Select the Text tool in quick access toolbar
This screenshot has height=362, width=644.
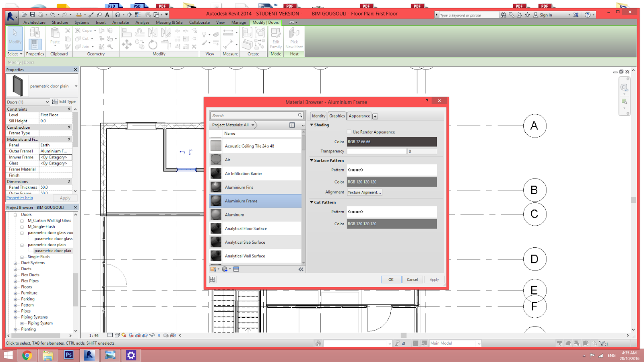tap(107, 15)
